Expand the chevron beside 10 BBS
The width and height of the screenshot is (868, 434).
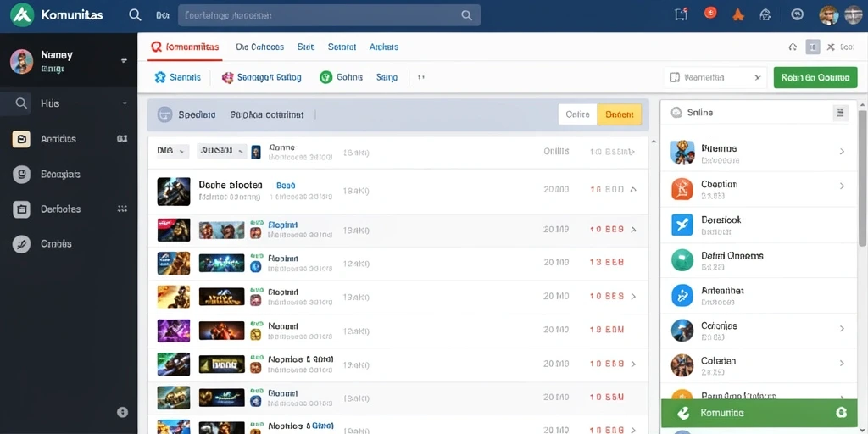point(633,230)
